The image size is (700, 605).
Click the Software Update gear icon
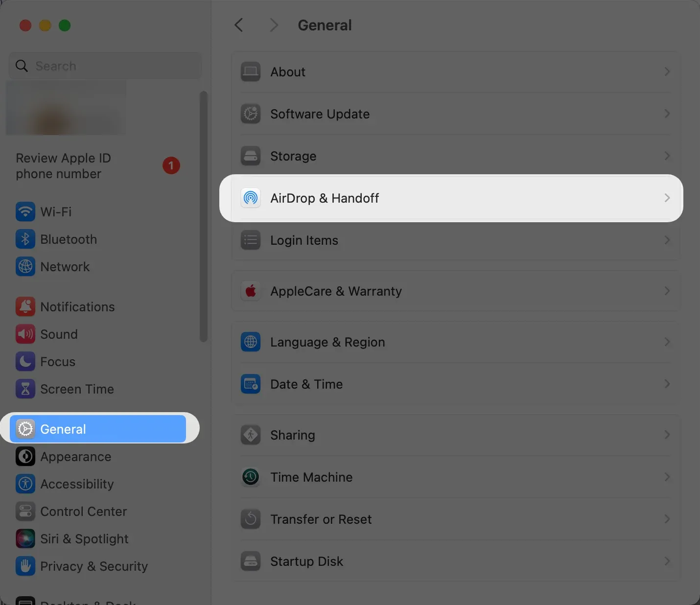(x=251, y=114)
